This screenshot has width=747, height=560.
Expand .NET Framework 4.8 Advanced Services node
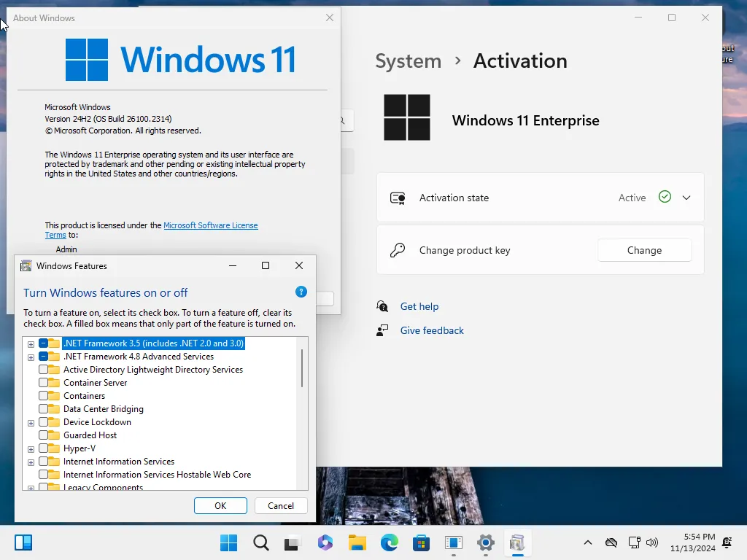click(31, 357)
